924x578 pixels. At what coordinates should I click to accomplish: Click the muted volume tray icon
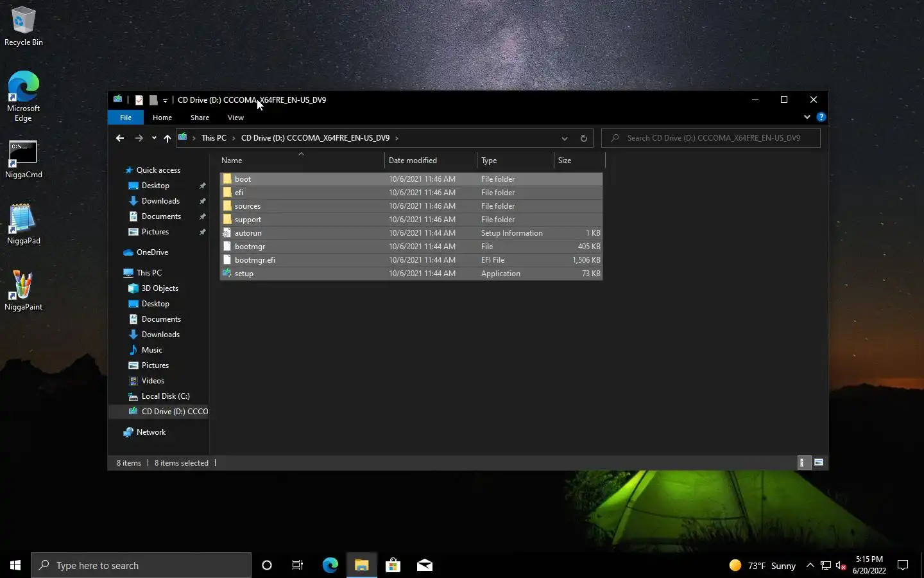tap(841, 565)
